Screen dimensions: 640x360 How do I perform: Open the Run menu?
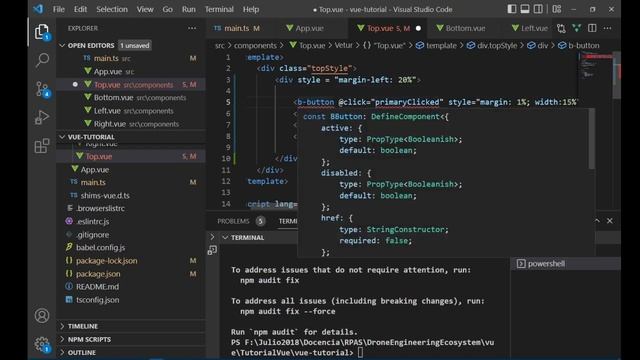189,9
